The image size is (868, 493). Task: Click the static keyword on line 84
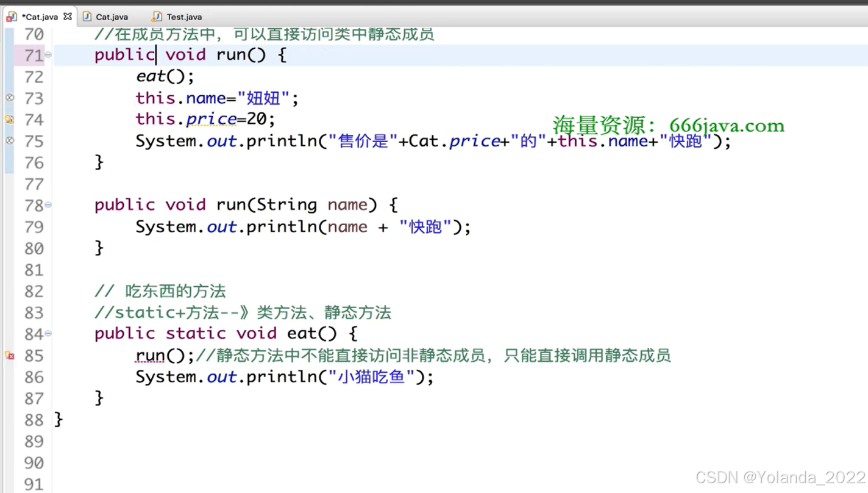195,333
